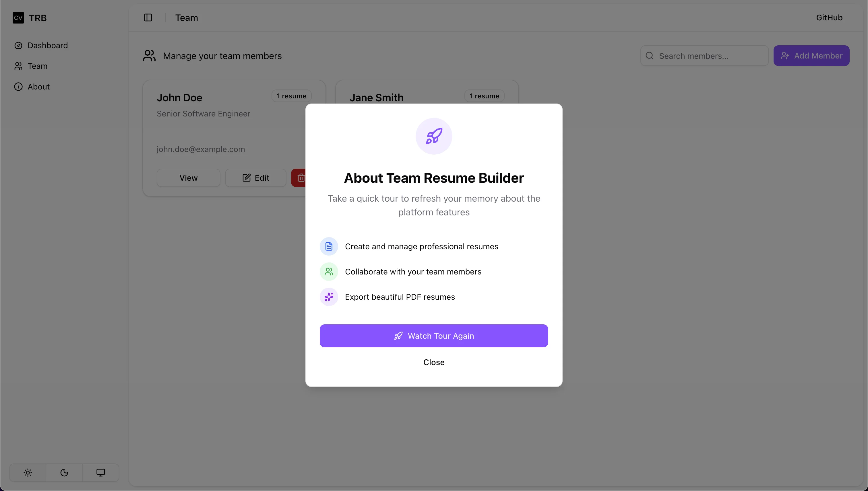868x491 pixels.
Task: Click View on John Doe's card
Action: [188, 178]
